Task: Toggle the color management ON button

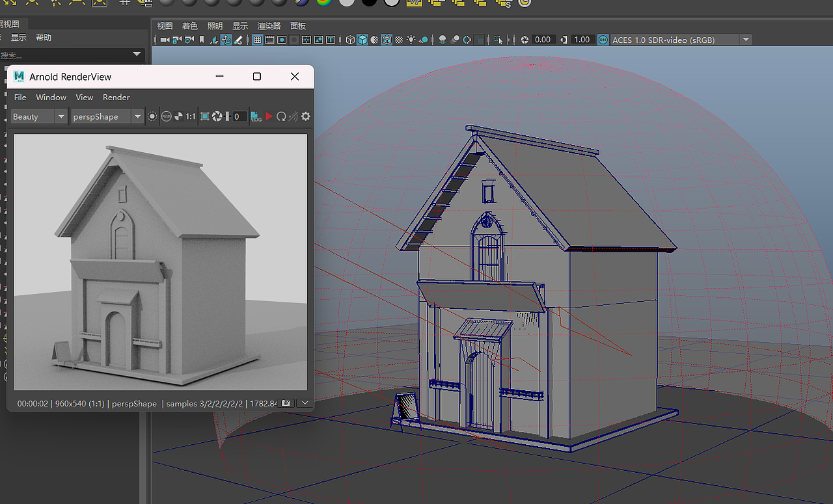Action: [x=602, y=40]
